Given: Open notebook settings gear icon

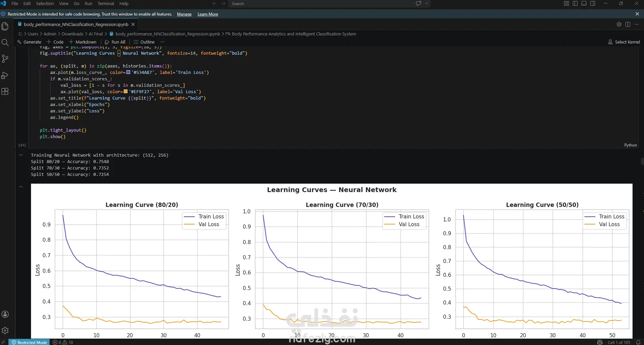Looking at the screenshot, I should [619, 24].
